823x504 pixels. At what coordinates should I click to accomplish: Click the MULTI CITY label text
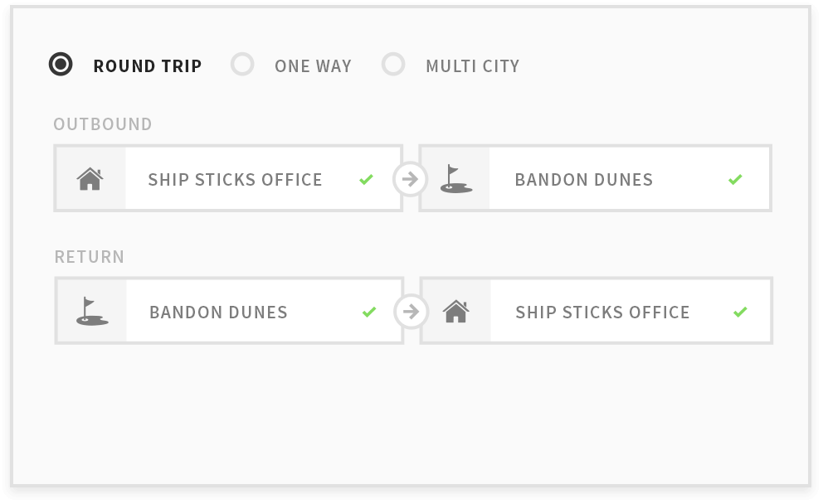click(x=472, y=66)
